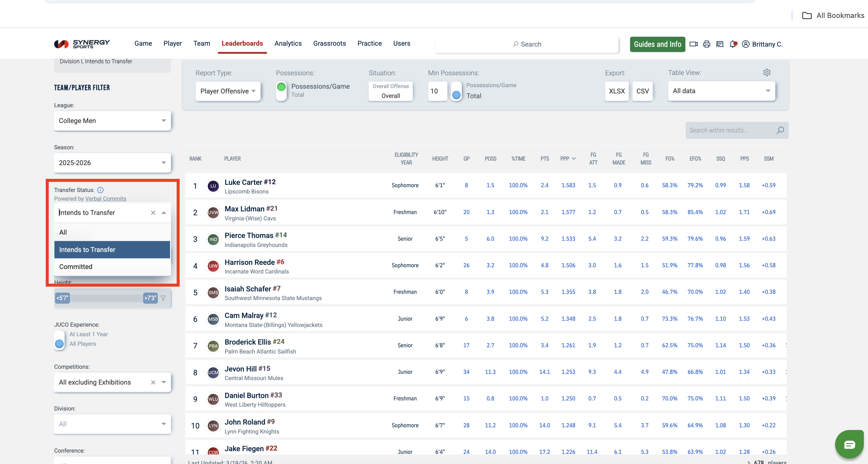Click magnifier icon in results search
This screenshot has height=464, width=868.
coord(780,130)
